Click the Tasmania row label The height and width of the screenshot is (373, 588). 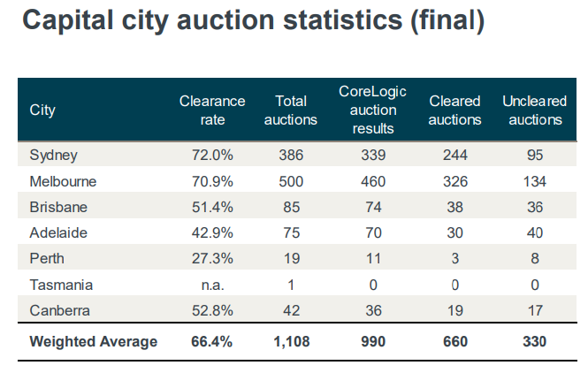[61, 285]
